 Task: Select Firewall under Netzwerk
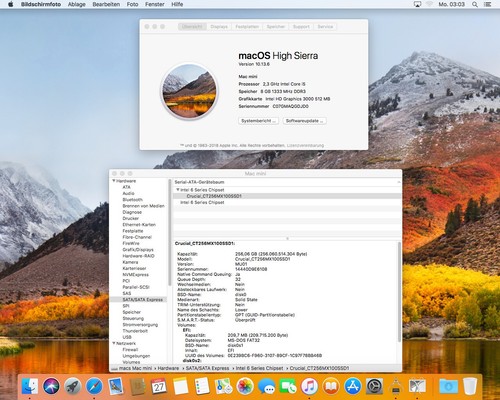[130, 350]
